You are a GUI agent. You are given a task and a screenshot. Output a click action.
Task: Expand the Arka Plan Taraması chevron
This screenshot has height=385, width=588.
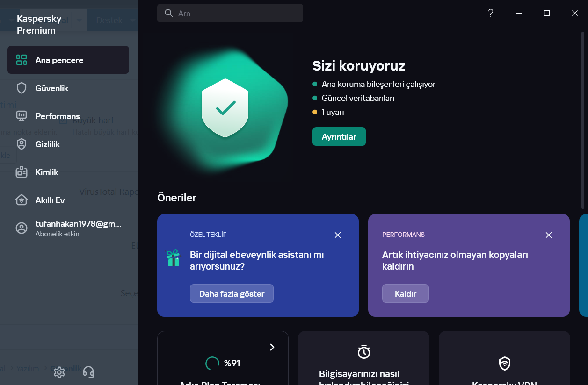(272, 347)
